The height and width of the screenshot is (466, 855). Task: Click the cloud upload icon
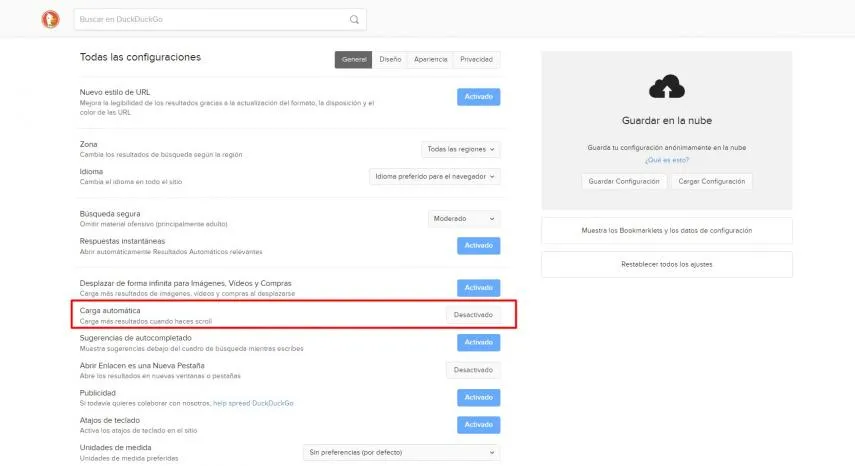(666, 87)
